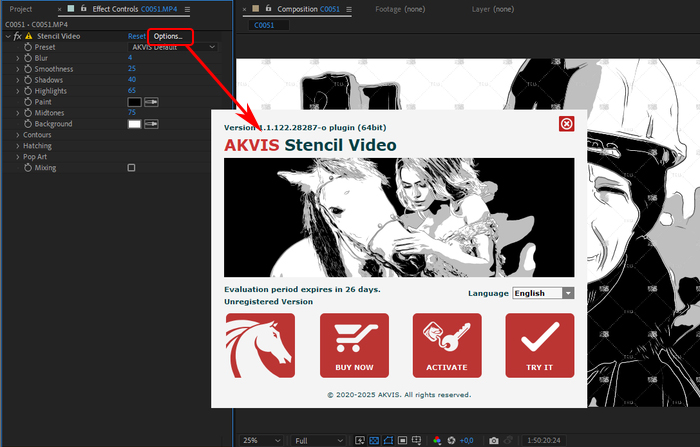This screenshot has height=447, width=700.
Task: Open the Preset dropdown showing AKVIS Default
Action: [x=173, y=47]
